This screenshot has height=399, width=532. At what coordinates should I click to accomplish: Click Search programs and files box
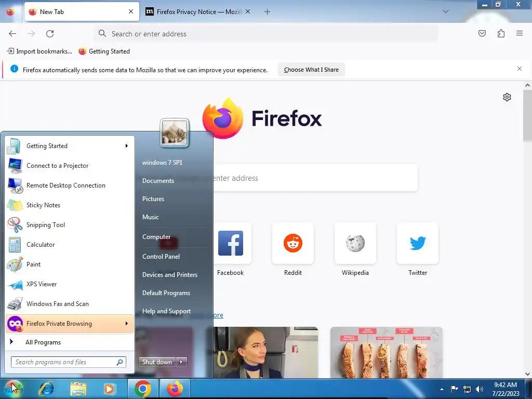pos(69,362)
